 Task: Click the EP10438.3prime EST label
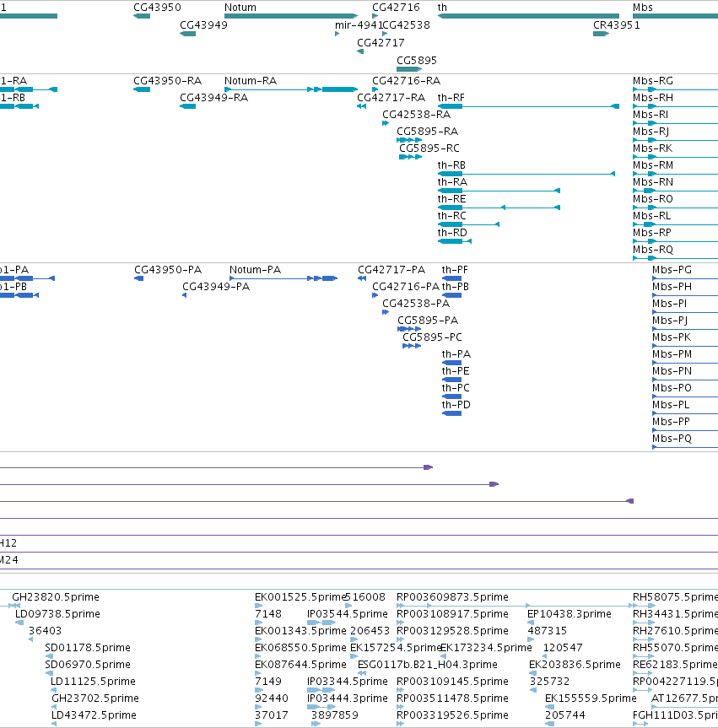[569, 614]
